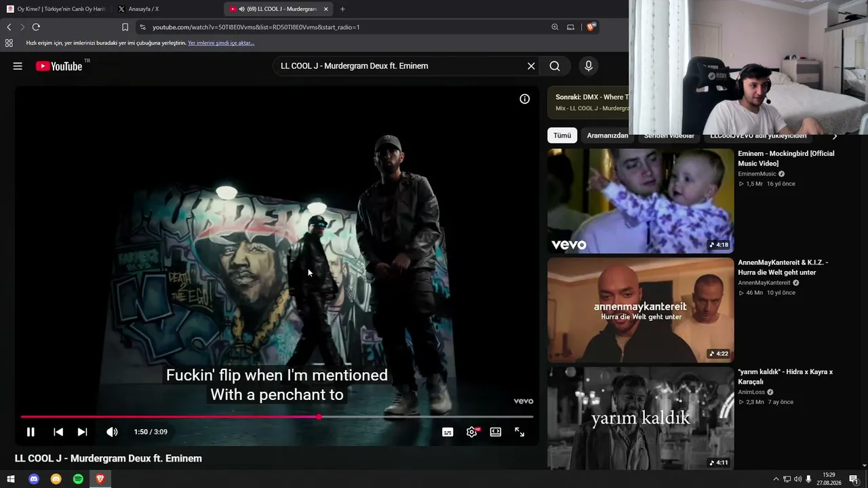This screenshot has width=868, height=488.
Task: Start voice search with the microphone
Action: click(x=589, y=66)
